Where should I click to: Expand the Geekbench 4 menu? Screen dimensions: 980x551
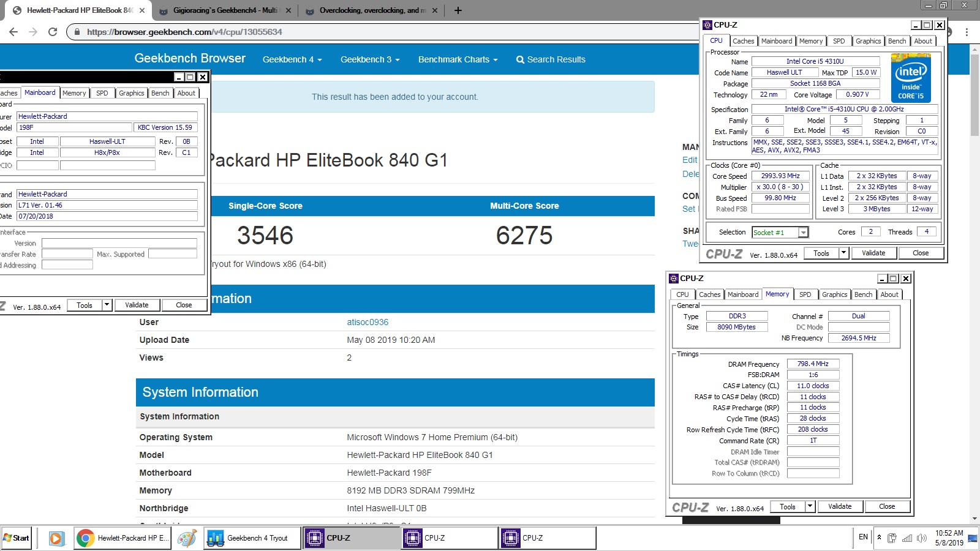point(292,59)
